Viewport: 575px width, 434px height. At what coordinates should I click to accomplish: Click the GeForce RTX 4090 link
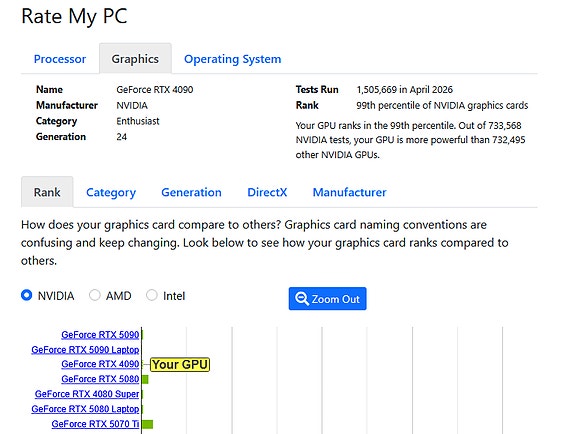pyautogui.click(x=100, y=364)
